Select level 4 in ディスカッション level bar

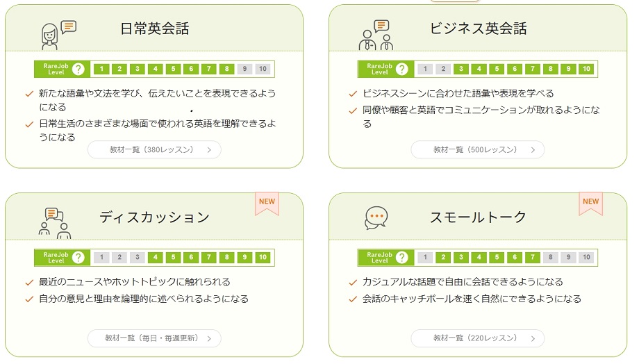click(x=156, y=257)
